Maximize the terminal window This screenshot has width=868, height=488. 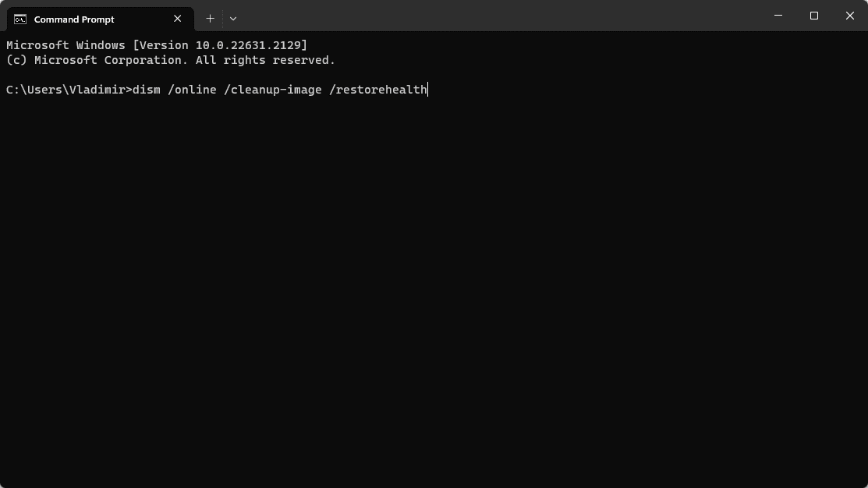(x=813, y=16)
